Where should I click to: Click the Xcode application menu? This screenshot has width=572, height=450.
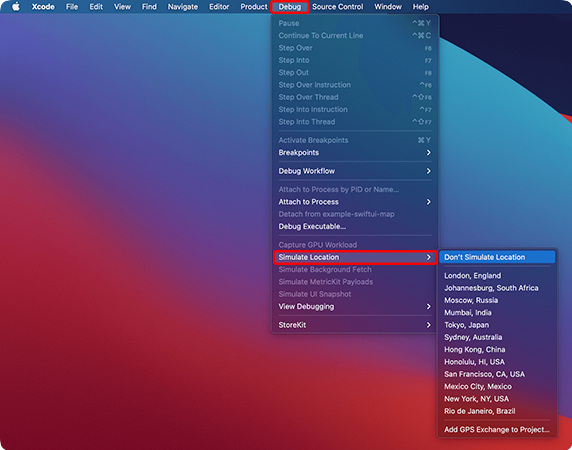click(x=43, y=7)
